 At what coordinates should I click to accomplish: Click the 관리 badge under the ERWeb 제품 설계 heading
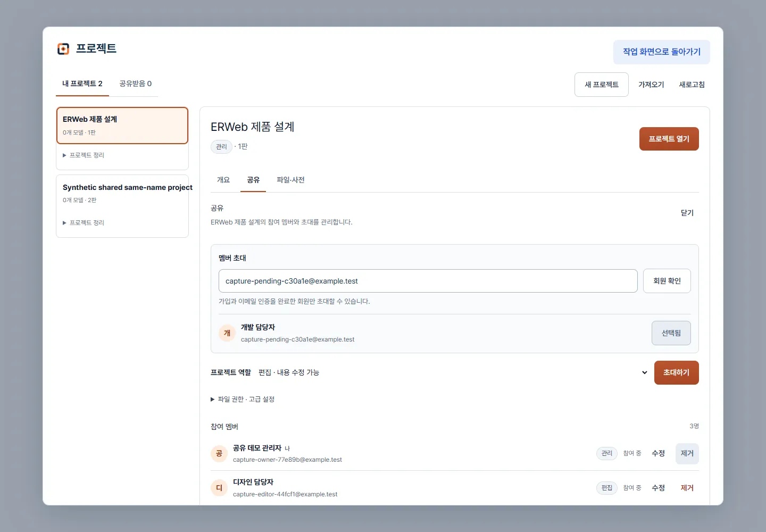point(221,147)
